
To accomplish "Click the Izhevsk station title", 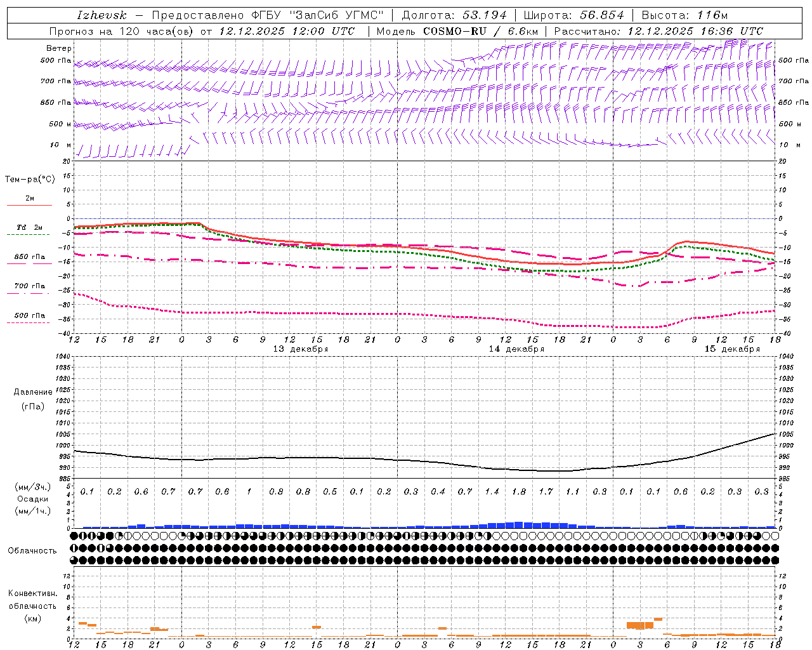I will pyautogui.click(x=101, y=15).
